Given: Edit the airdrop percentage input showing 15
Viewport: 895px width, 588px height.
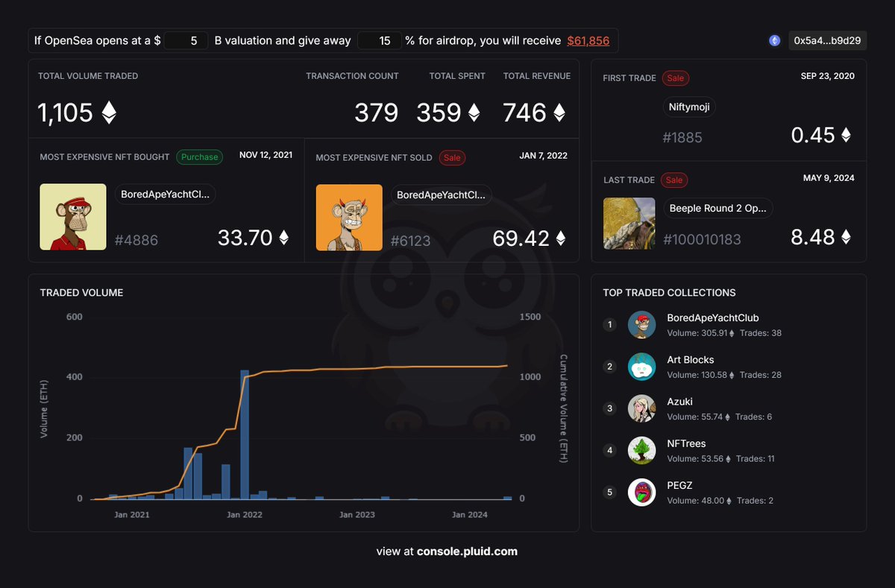Looking at the screenshot, I should [380, 40].
